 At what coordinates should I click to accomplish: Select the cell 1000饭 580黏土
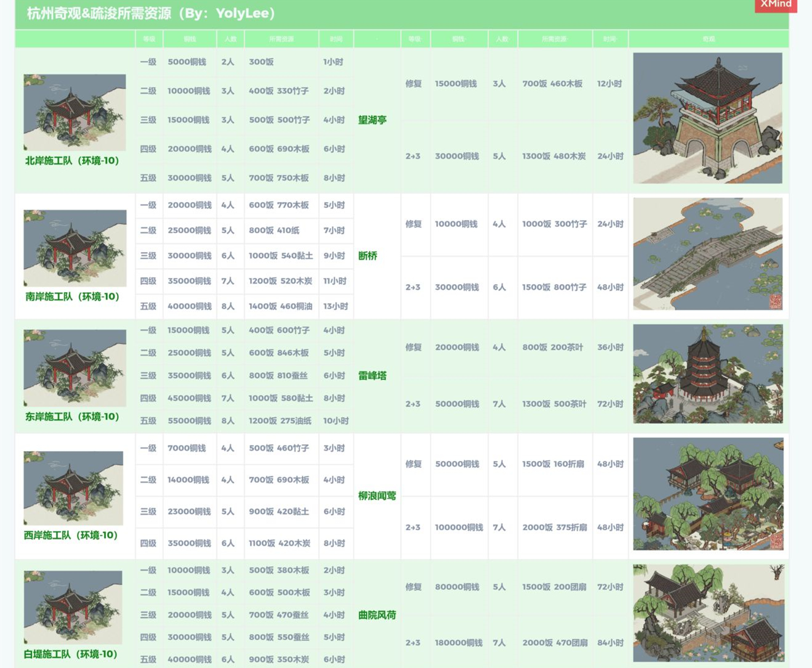coord(281,398)
